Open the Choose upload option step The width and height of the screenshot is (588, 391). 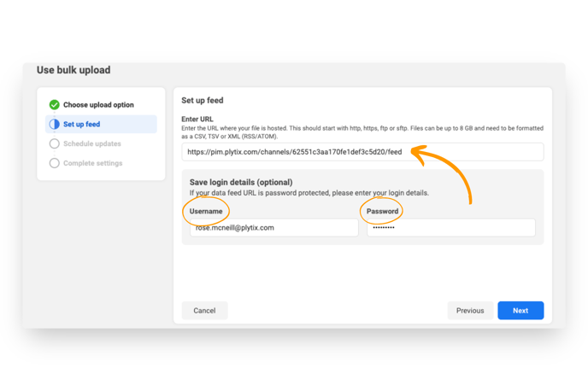coord(98,105)
